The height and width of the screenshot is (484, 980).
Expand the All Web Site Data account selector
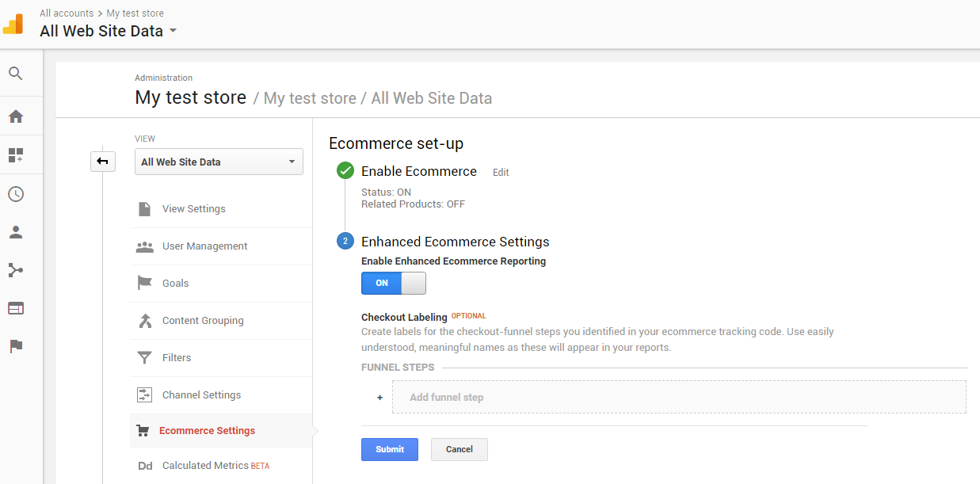(109, 31)
